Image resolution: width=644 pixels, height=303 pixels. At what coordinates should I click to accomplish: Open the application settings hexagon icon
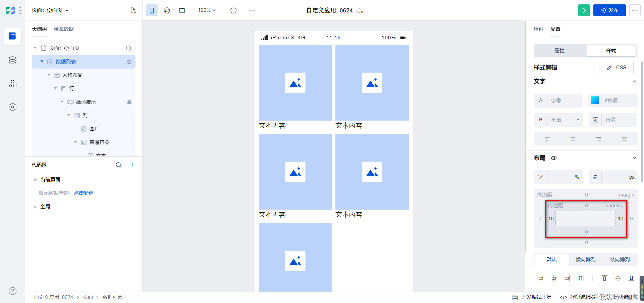[12, 107]
